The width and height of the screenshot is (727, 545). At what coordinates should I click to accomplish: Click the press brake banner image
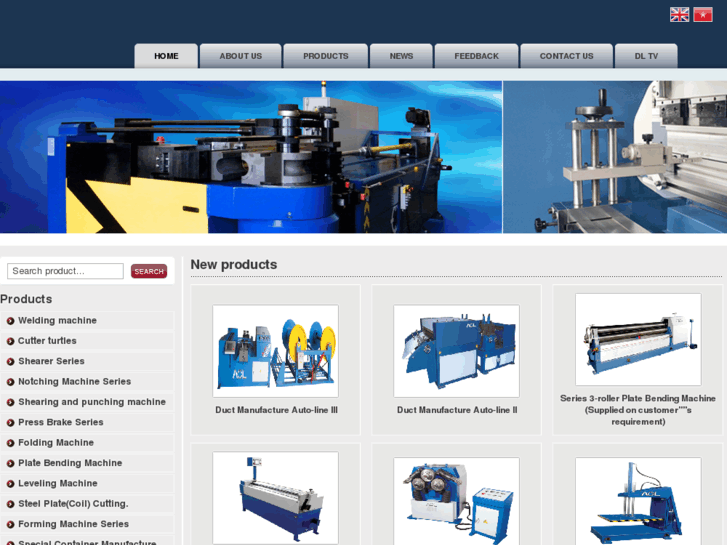coord(615,157)
